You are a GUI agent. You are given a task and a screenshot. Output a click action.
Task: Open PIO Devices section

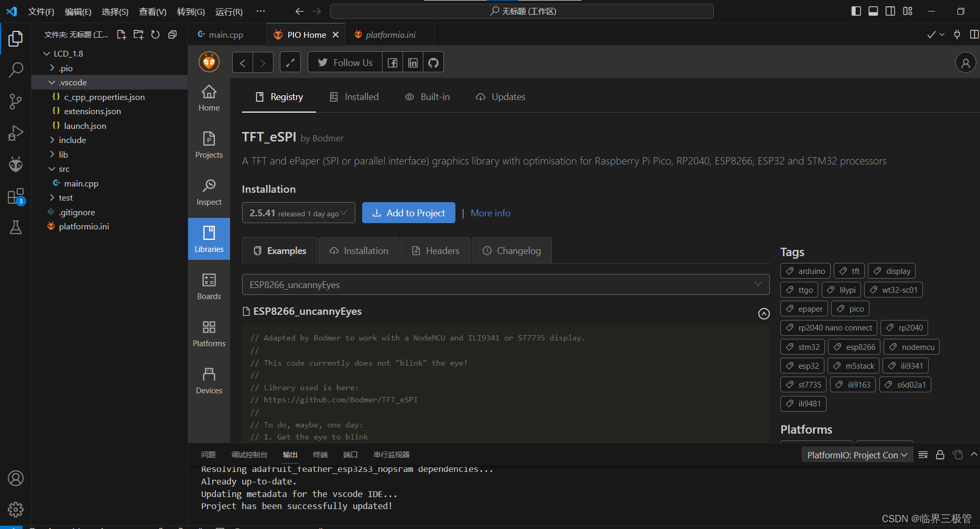pos(209,381)
